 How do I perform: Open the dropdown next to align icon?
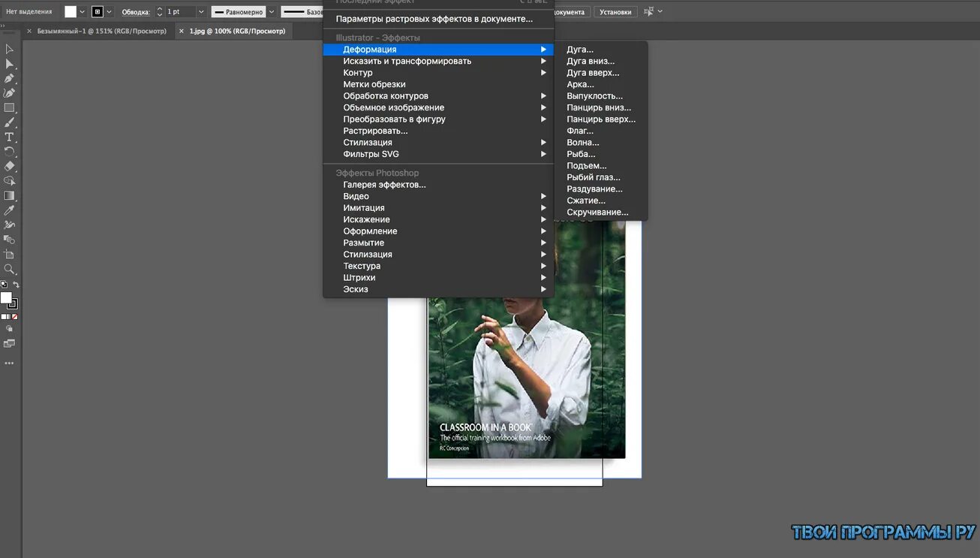tap(660, 11)
